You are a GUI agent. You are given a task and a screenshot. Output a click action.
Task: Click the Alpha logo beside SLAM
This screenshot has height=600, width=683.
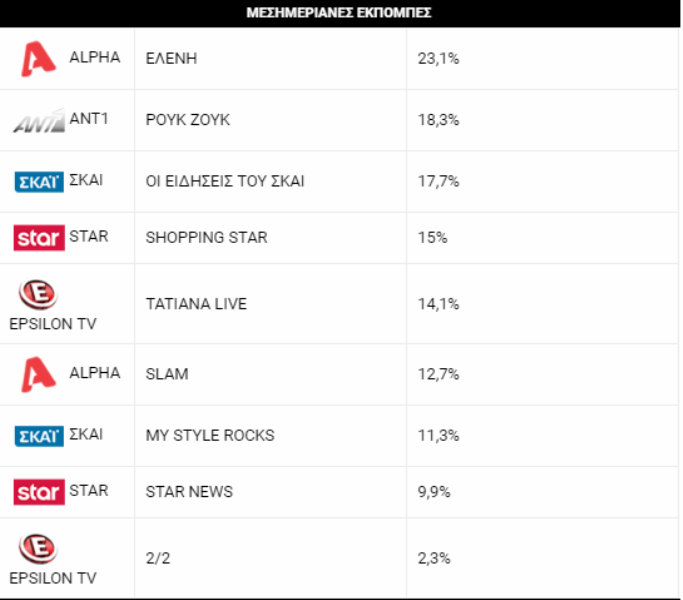point(38,374)
